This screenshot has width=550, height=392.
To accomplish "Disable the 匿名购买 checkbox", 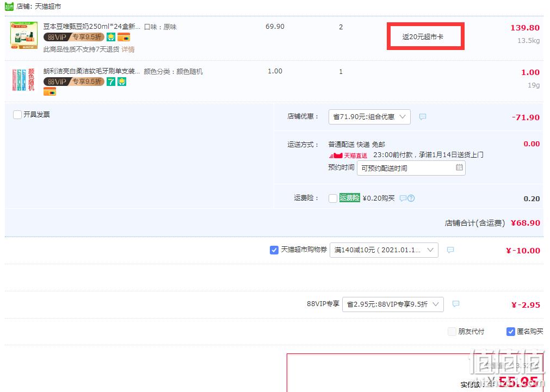I will [511, 332].
